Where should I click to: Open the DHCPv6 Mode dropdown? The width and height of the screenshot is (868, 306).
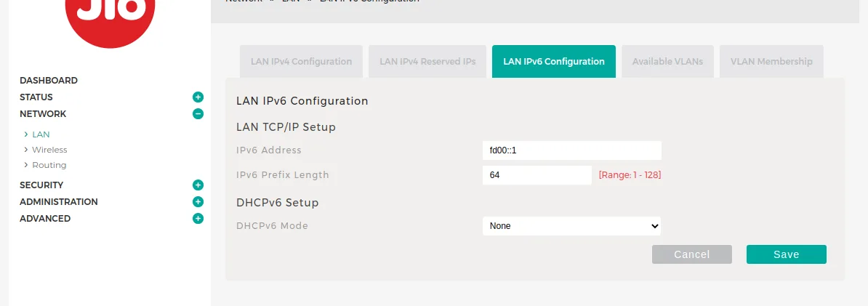coord(571,226)
